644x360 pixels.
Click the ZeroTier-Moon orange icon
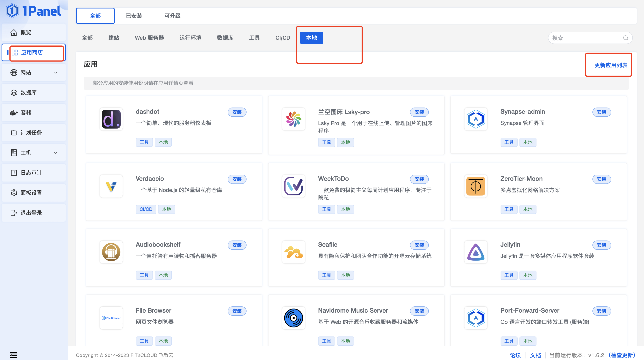click(475, 186)
